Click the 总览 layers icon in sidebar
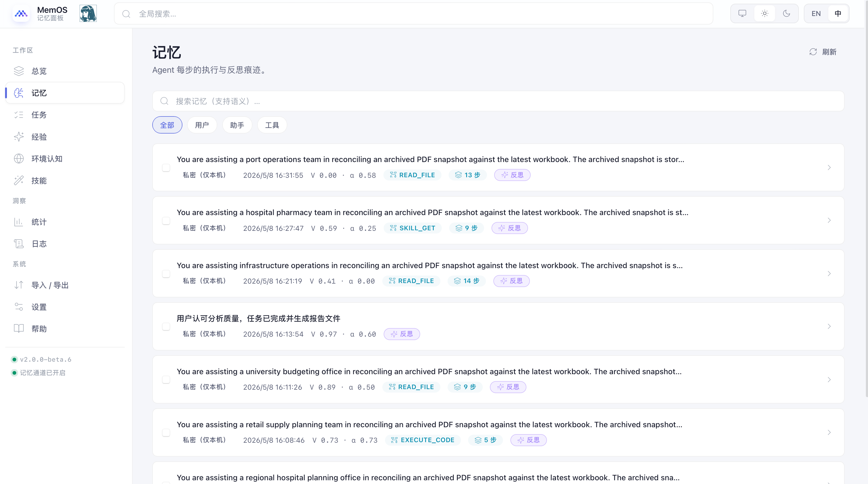The image size is (868, 484). (19, 71)
